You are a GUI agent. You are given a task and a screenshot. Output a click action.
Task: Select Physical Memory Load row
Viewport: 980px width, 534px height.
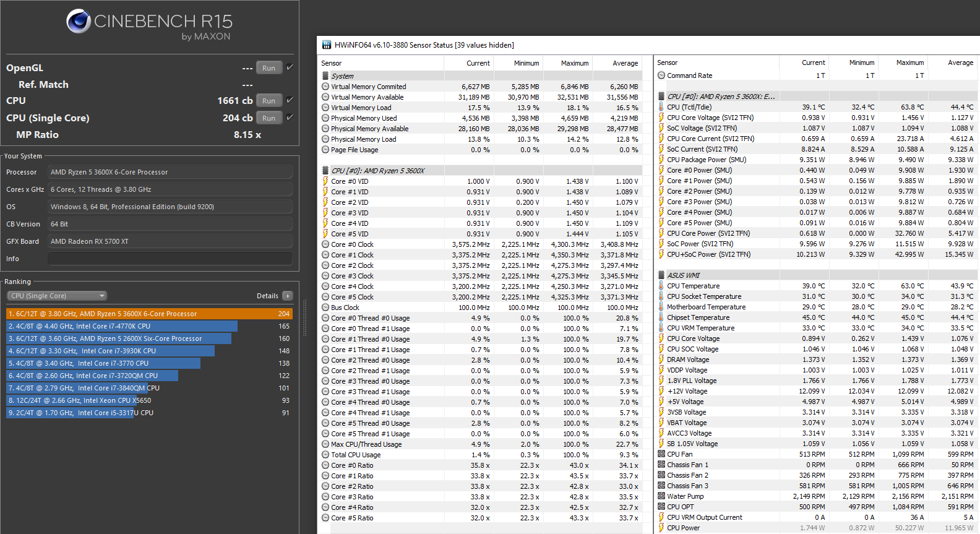(x=481, y=139)
